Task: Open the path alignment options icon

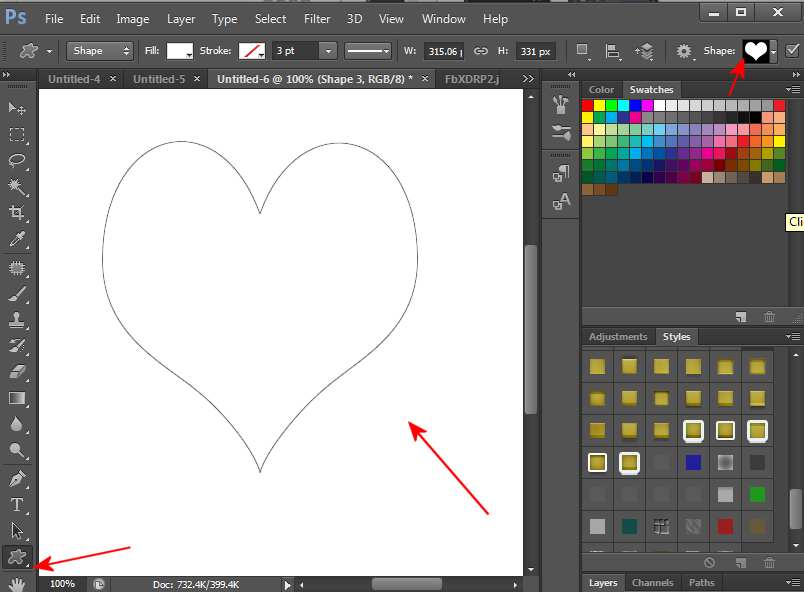Action: coord(614,51)
